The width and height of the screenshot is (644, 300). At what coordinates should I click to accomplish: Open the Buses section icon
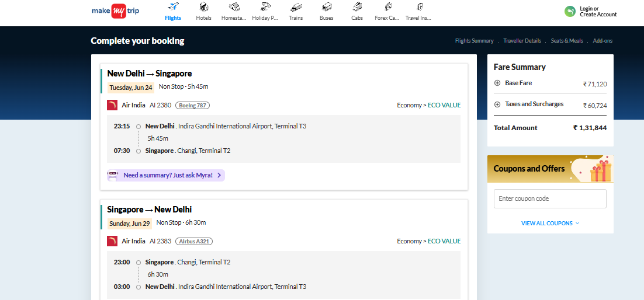[x=327, y=7]
